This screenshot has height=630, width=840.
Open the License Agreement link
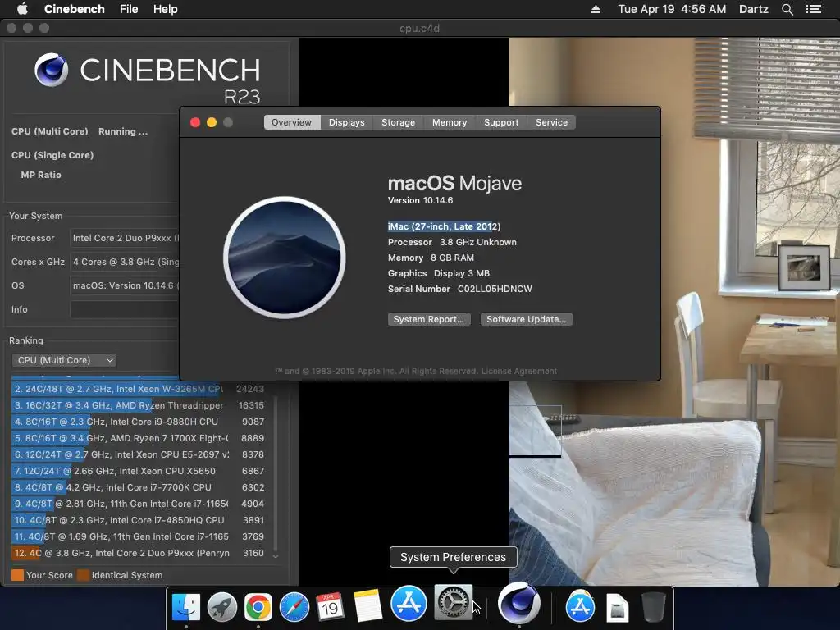coord(518,371)
